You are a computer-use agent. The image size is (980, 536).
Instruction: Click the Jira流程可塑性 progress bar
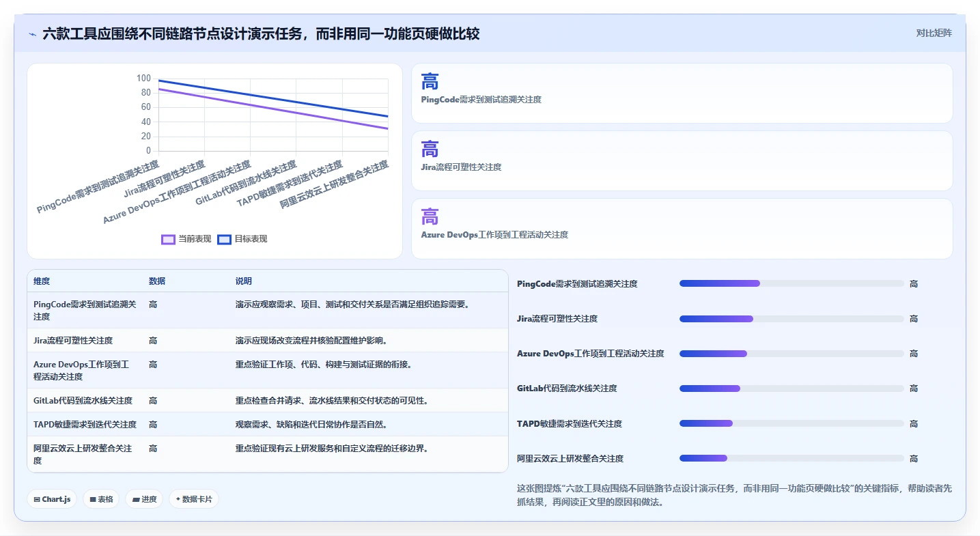(x=792, y=319)
